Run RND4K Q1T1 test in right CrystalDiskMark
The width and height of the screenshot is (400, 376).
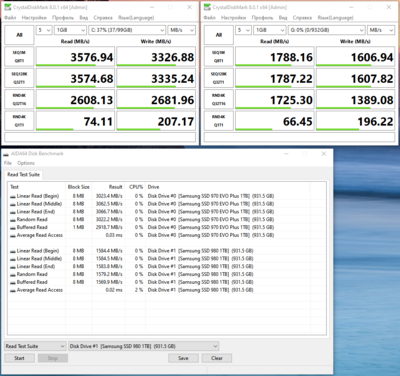coord(219,121)
